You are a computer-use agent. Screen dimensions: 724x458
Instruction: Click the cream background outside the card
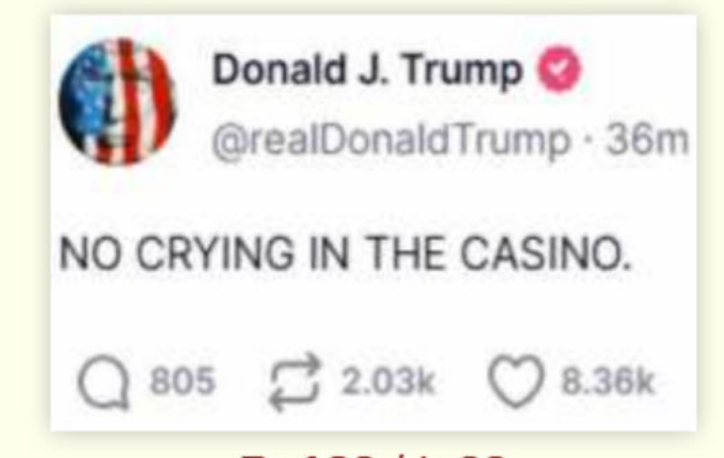23,231
